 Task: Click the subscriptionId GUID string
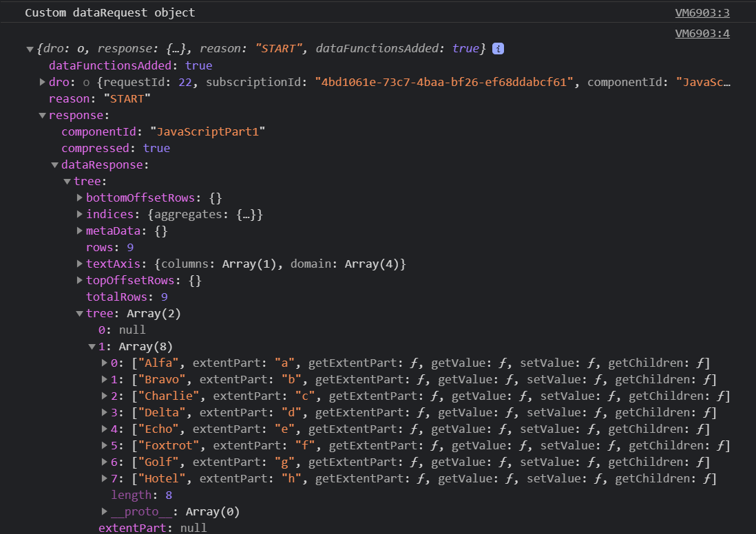(444, 83)
